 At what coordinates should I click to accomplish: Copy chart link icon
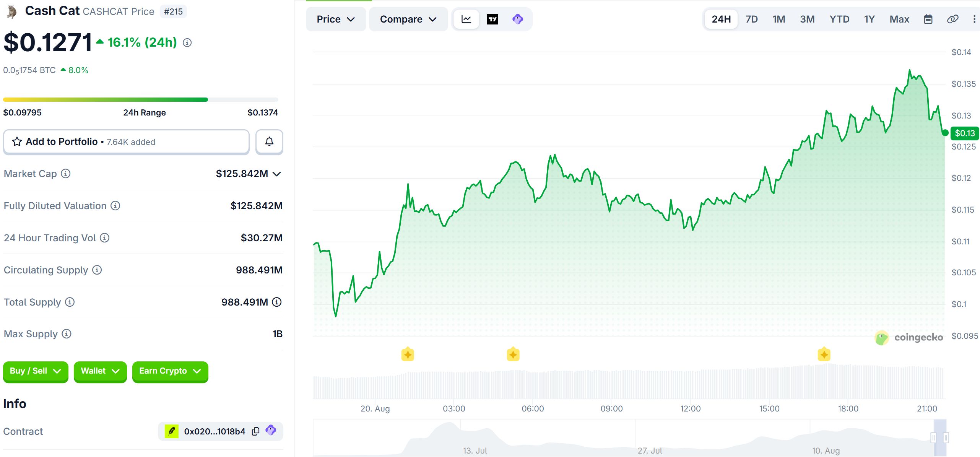coord(952,19)
